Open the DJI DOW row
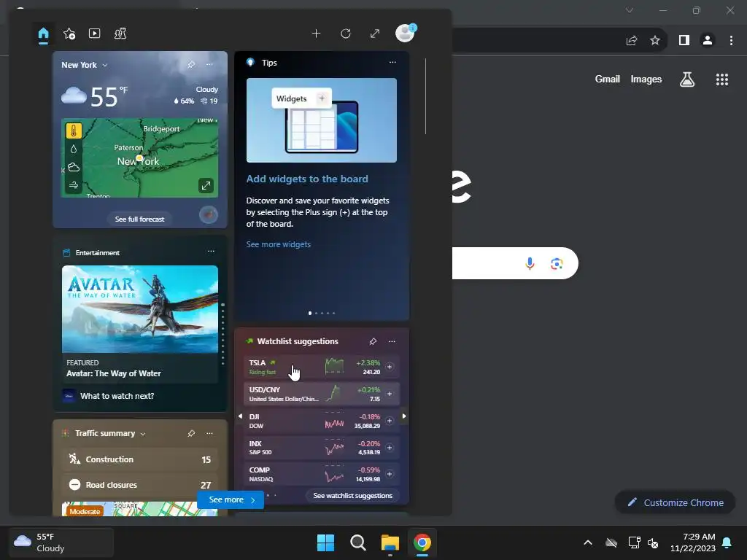 [322, 421]
